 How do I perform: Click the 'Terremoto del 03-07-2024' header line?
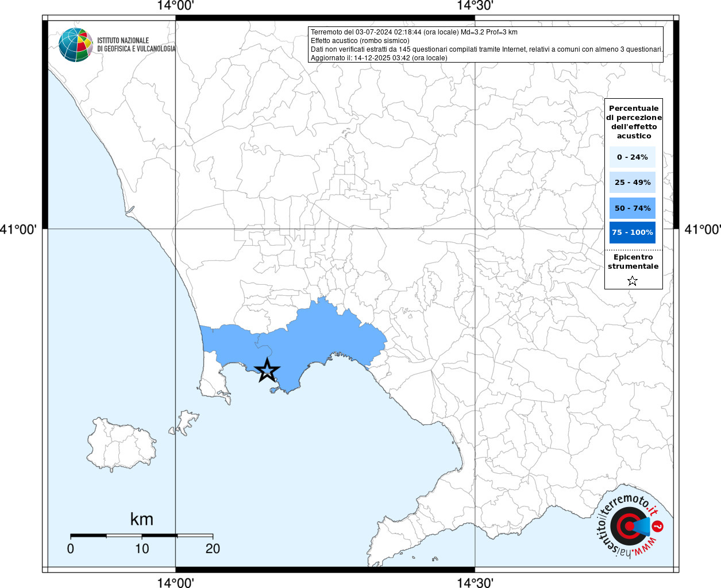pos(414,32)
